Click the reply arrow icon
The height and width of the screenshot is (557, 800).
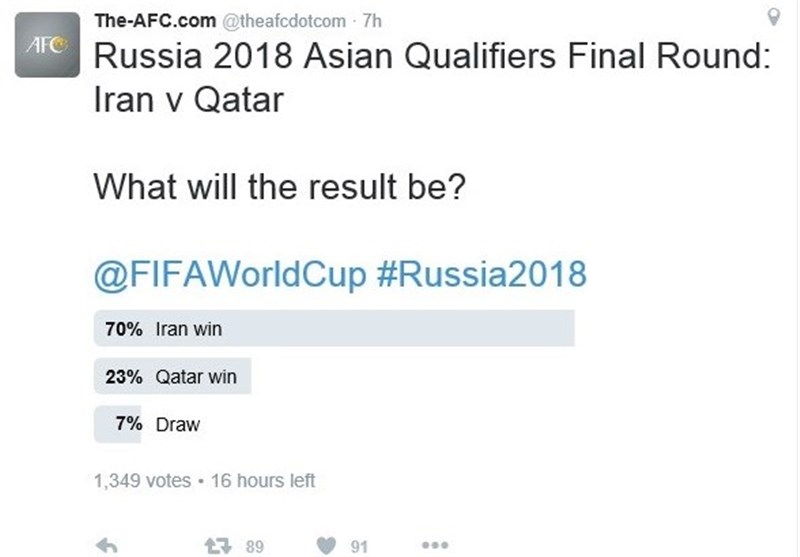tap(105, 546)
